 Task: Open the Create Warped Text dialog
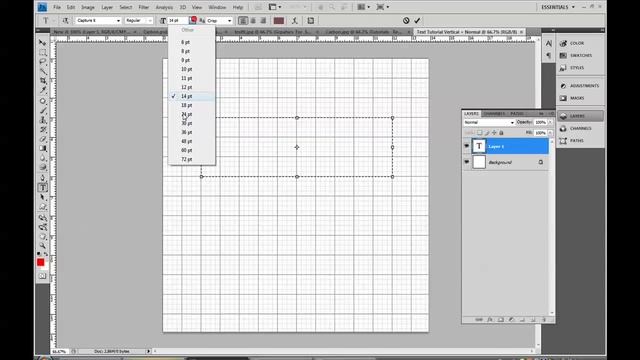click(x=295, y=20)
